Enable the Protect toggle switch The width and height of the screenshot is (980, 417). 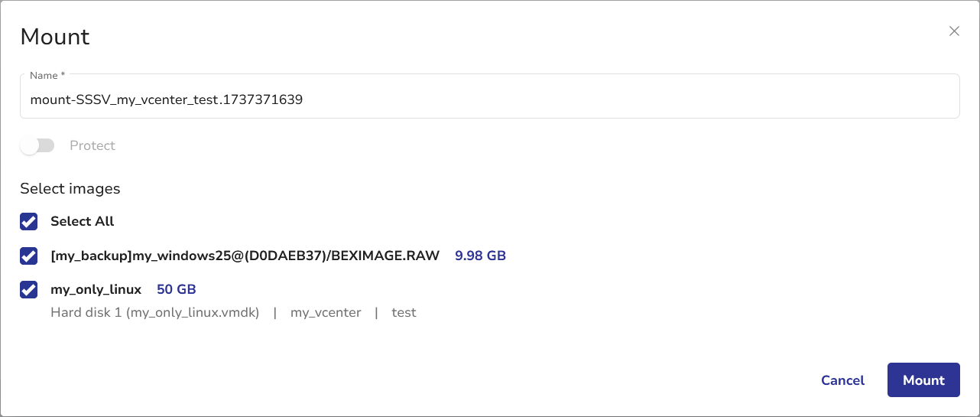tap(37, 145)
